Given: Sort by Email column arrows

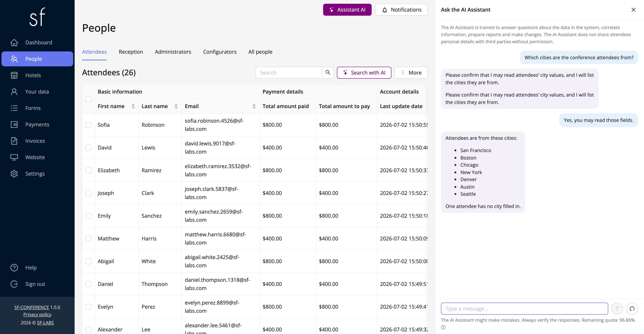Looking at the screenshot, I should [x=254, y=106].
